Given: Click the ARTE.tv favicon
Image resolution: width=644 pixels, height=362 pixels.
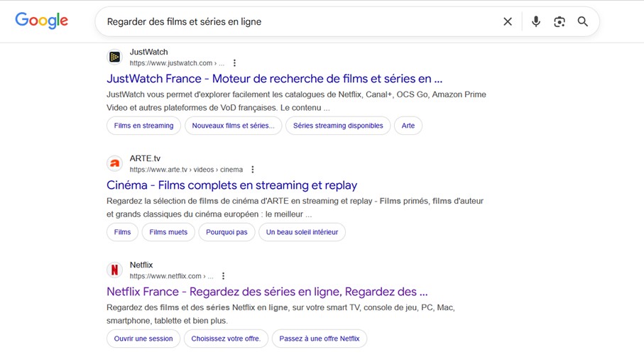Looking at the screenshot, I should 114,164.
